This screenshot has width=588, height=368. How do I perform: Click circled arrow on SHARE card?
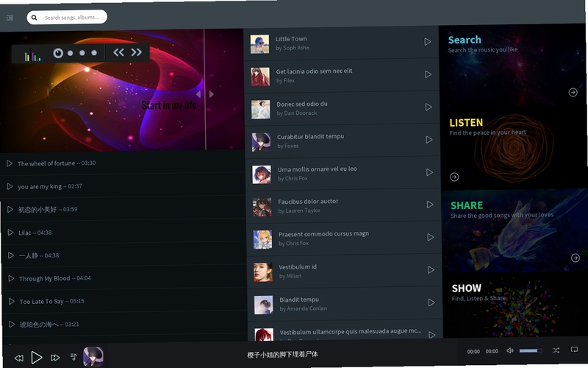tap(576, 258)
